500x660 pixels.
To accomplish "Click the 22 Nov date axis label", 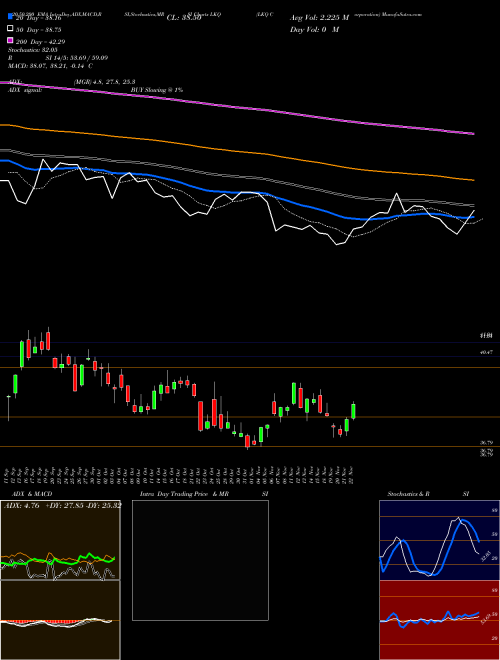I will coord(351,474).
